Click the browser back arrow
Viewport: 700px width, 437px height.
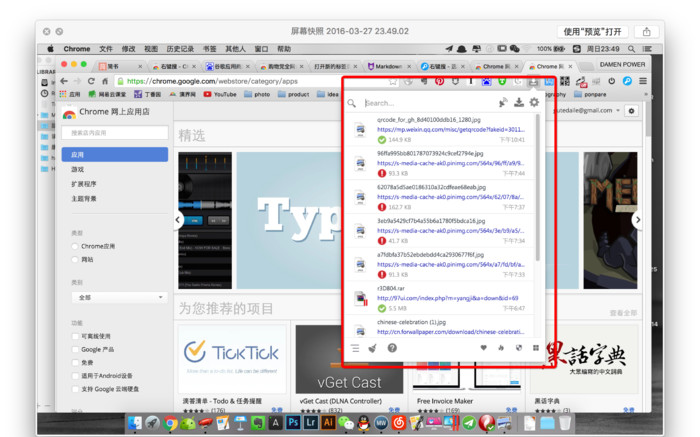64,81
